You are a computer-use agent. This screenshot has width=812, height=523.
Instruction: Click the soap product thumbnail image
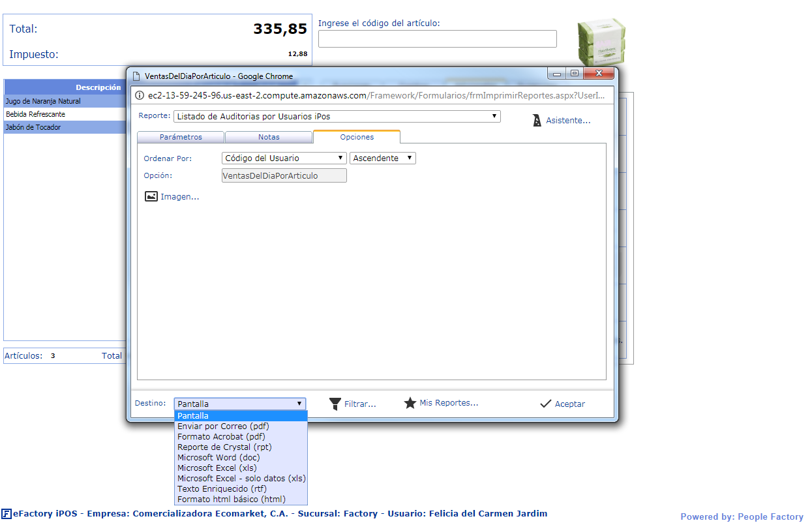tap(601, 41)
